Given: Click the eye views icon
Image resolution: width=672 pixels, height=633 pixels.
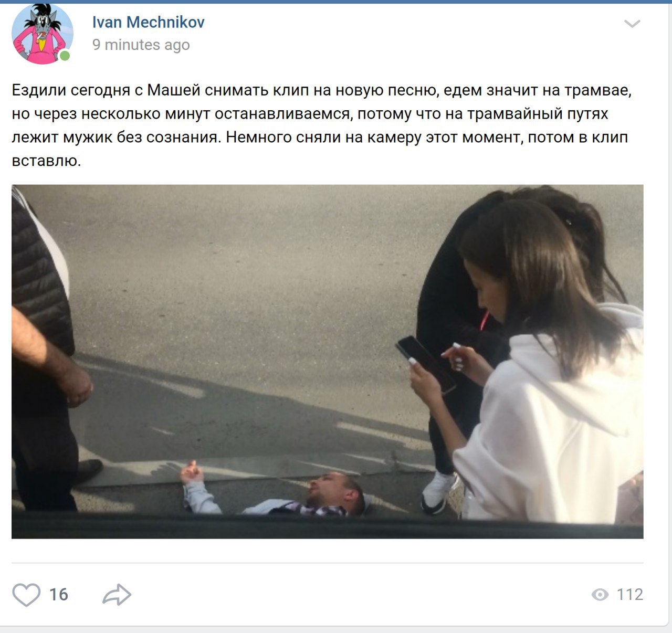Looking at the screenshot, I should click(600, 594).
